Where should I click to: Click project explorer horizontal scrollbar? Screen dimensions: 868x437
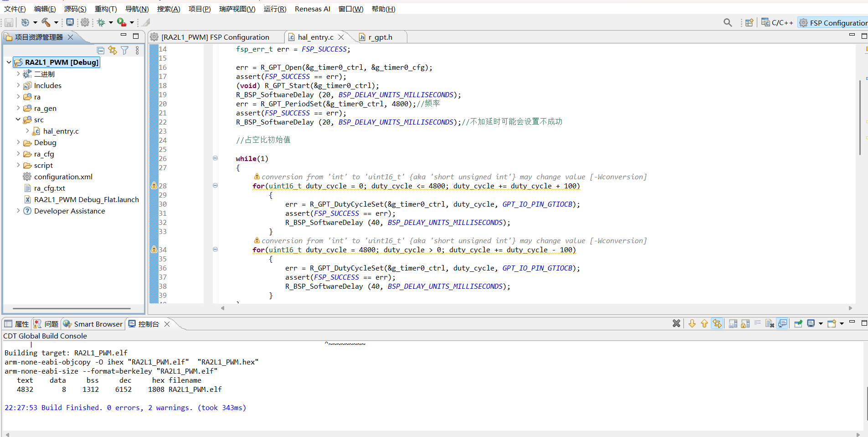click(72, 308)
